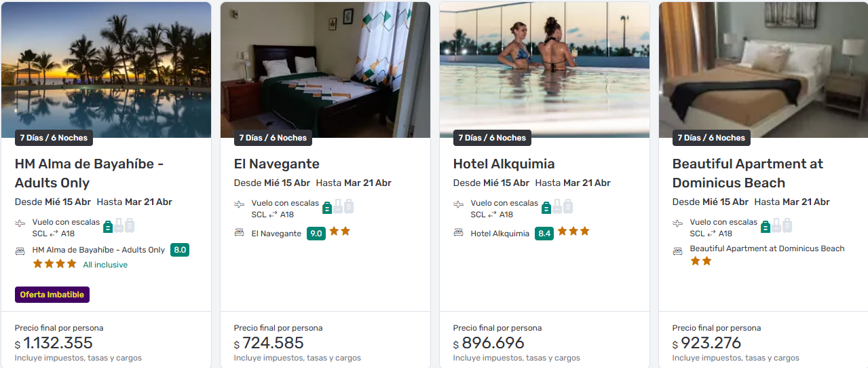Click the baggage icons on El Navegante card

click(x=338, y=207)
